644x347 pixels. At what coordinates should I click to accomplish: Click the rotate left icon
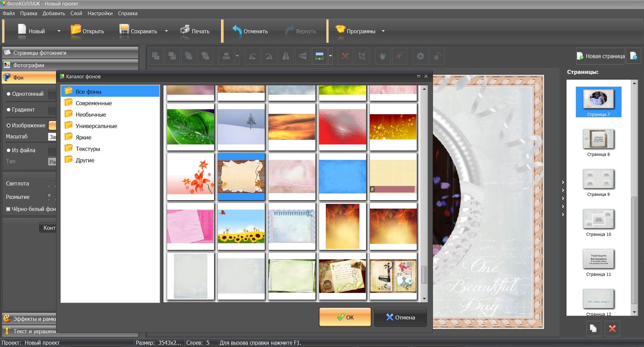click(252, 56)
